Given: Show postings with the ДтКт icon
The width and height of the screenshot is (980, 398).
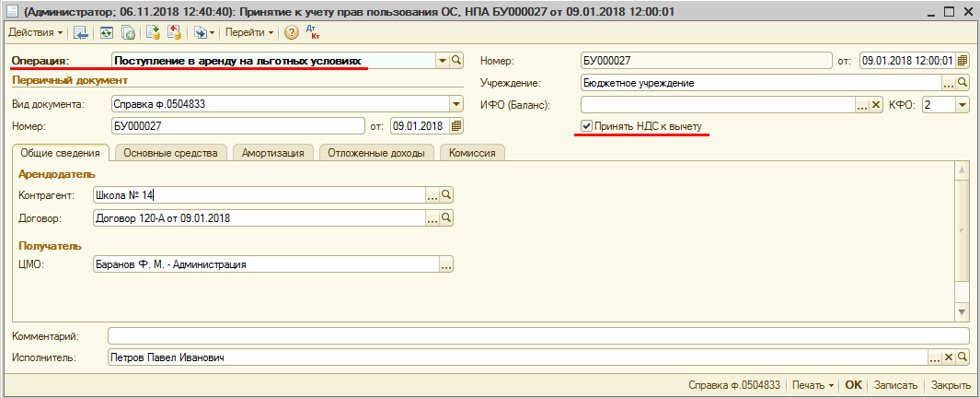Looking at the screenshot, I should 312,32.
